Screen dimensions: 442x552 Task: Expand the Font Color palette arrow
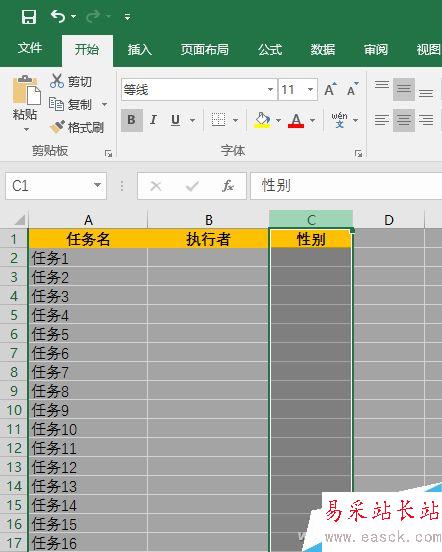click(312, 120)
